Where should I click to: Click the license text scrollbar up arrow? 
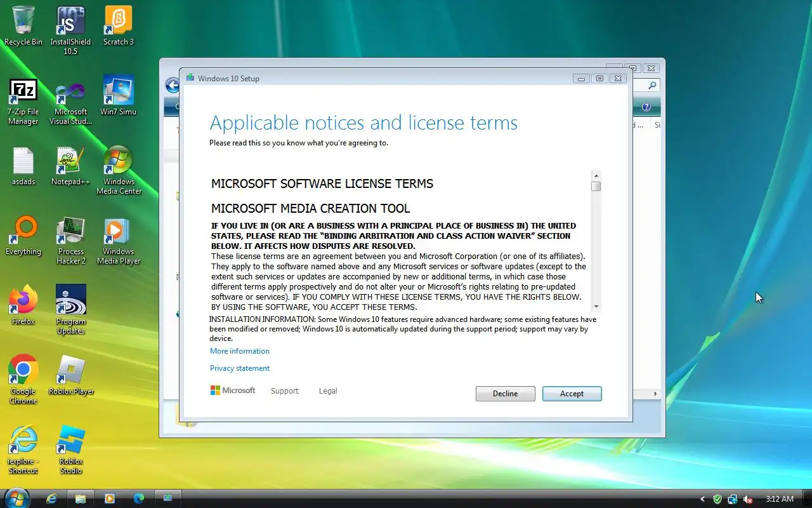596,175
